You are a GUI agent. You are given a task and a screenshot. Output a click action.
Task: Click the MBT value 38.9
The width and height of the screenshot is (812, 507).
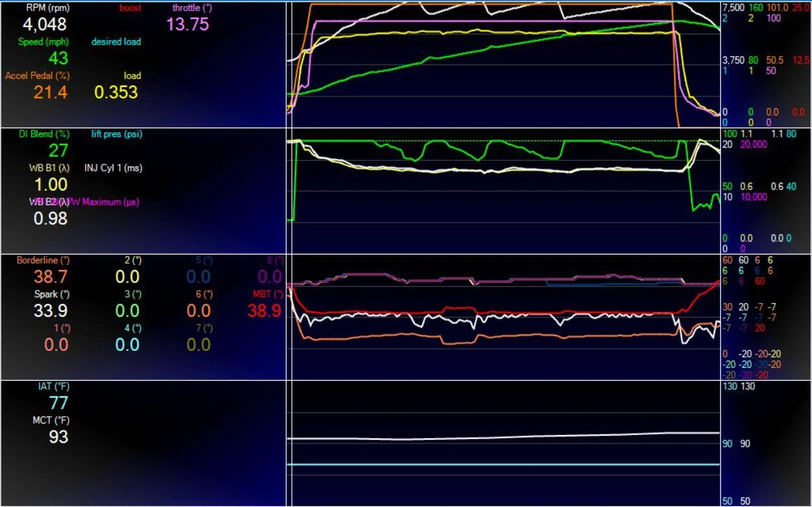point(265,311)
